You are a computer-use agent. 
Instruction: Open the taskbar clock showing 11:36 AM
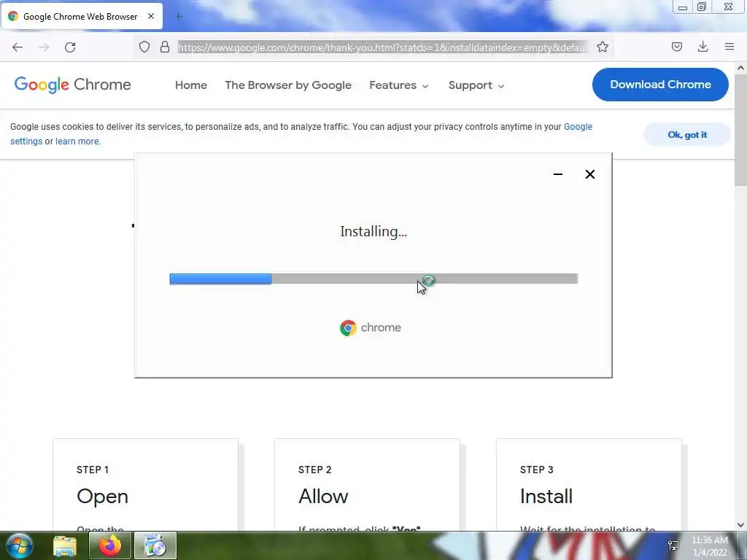710,546
